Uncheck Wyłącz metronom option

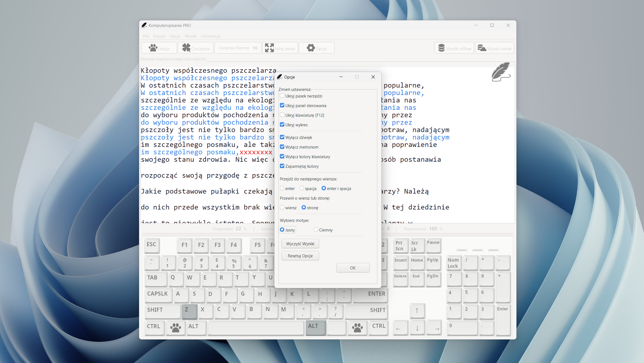pyautogui.click(x=282, y=147)
